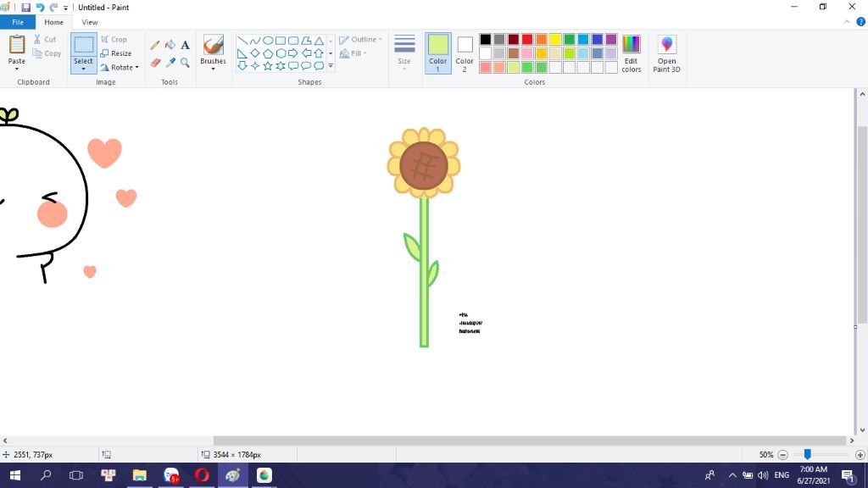Open the Paint Help question mark
The image size is (868, 488).
click(861, 22)
